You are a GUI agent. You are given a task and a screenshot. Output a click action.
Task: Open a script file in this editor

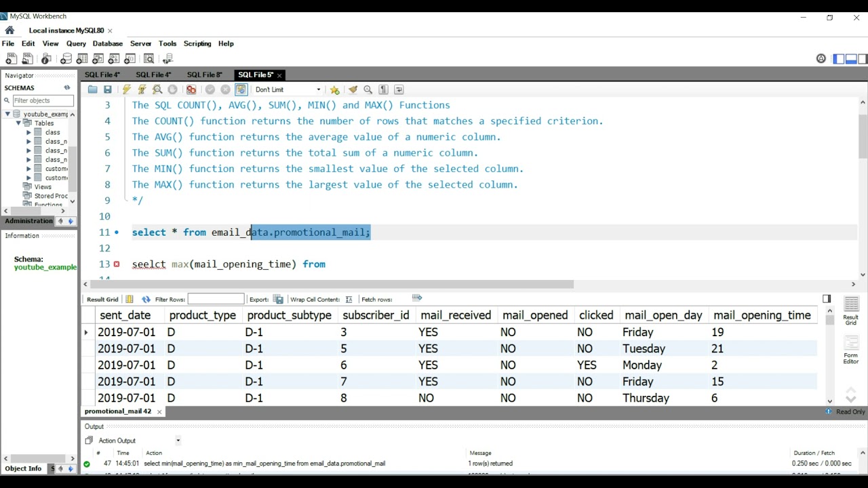pos(92,89)
